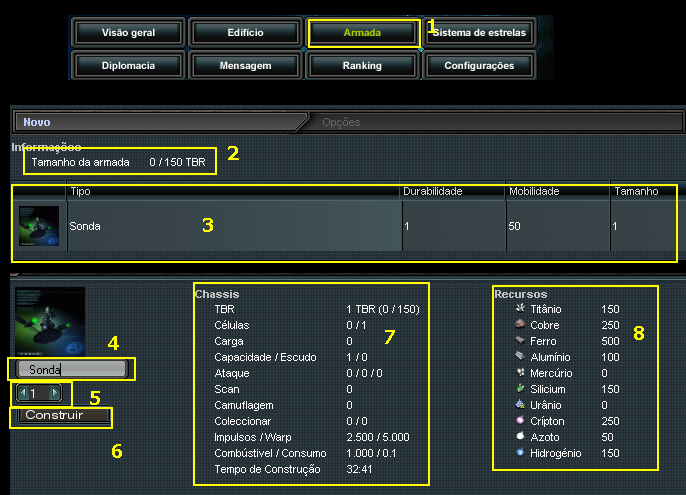Open the Armada menu button

(362, 33)
